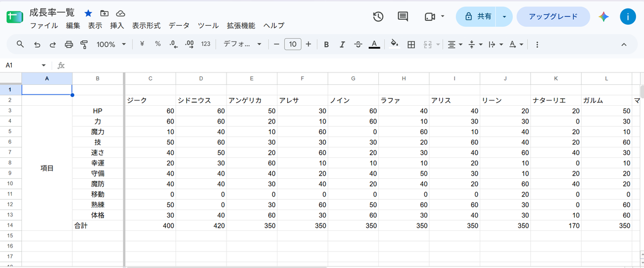
Task: Strikethrough the selected text
Action: coord(358,44)
